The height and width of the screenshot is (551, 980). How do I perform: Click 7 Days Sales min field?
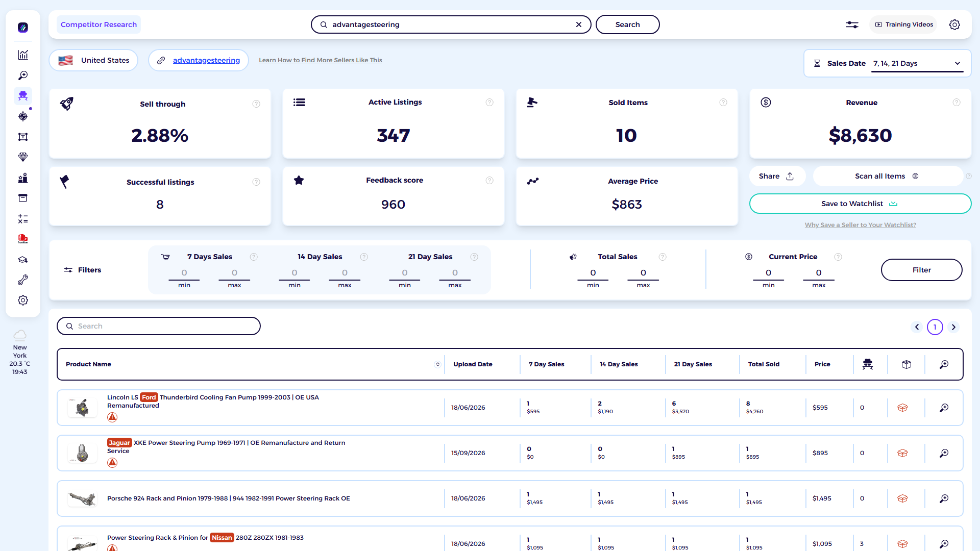point(184,273)
